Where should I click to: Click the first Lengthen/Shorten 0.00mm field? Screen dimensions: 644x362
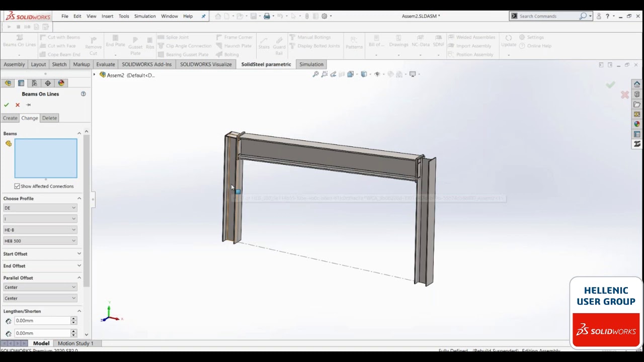[43, 321]
